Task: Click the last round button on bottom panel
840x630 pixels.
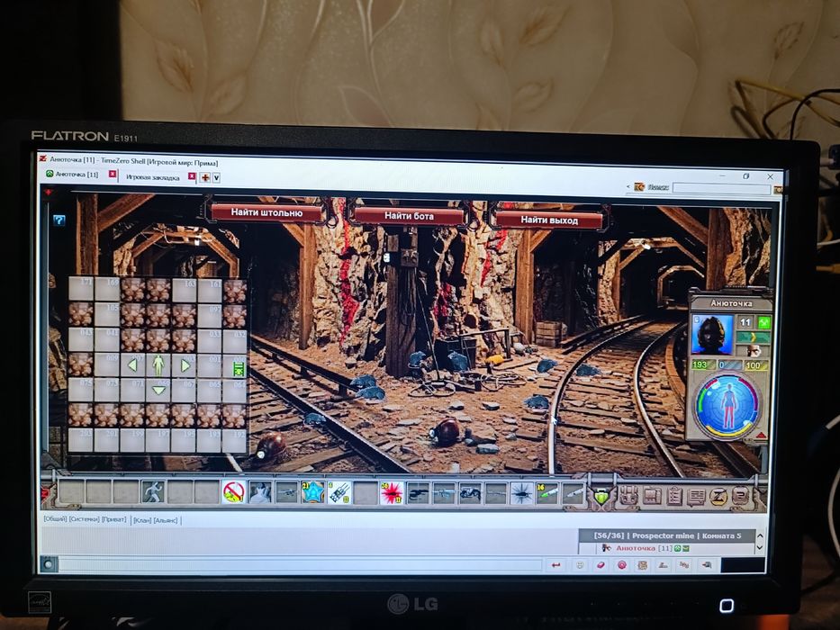Action: point(741,497)
